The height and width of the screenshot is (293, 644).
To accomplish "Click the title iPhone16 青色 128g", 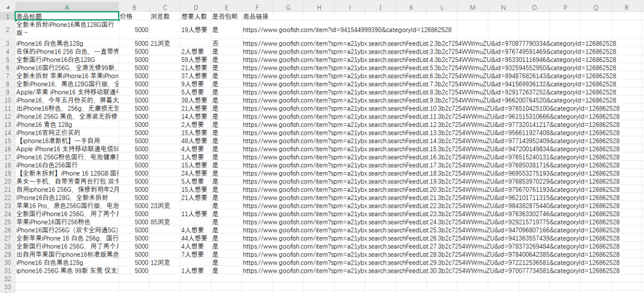I will coord(67,124).
